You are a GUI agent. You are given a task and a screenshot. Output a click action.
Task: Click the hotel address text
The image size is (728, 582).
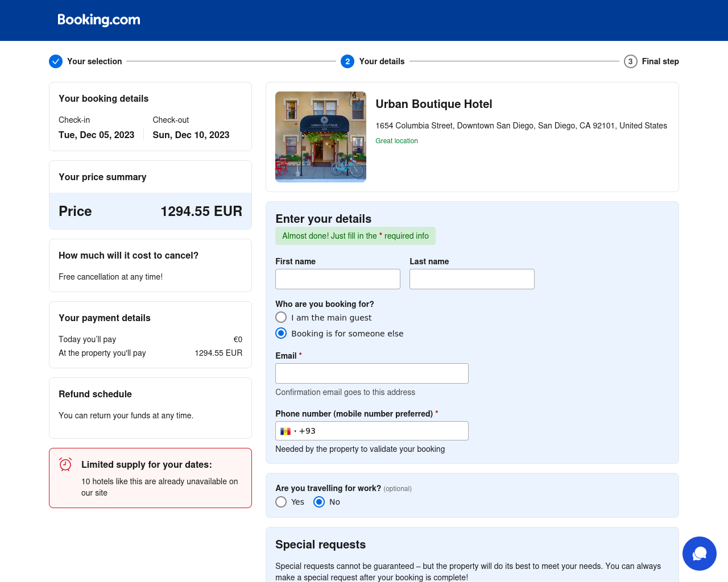[521, 126]
